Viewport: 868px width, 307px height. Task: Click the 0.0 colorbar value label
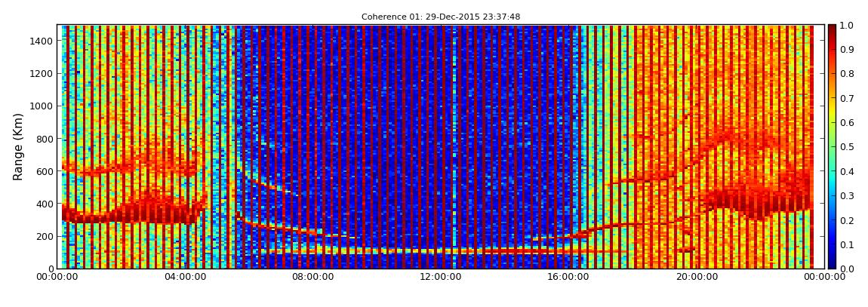(846, 269)
